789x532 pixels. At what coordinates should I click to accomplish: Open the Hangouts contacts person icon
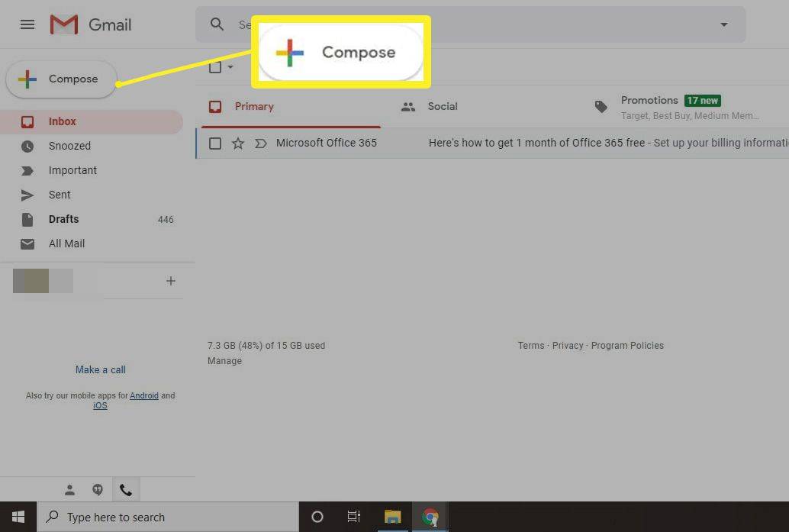tap(70, 490)
